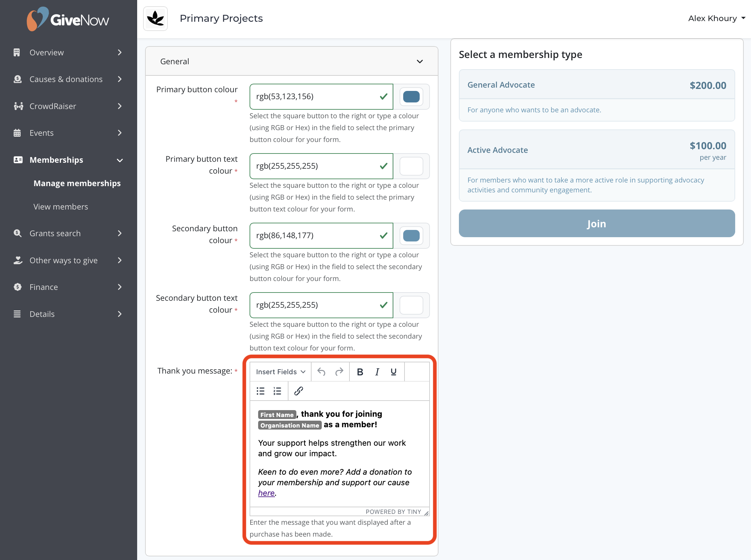Select the General Advocate membership

pos(597,95)
